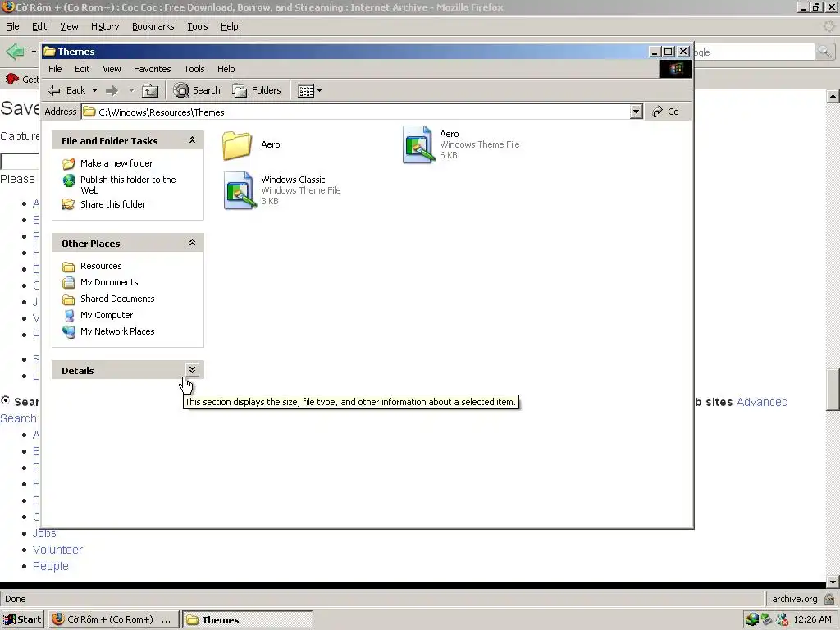Click Share this folder
The height and width of the screenshot is (630, 840).
[112, 204]
